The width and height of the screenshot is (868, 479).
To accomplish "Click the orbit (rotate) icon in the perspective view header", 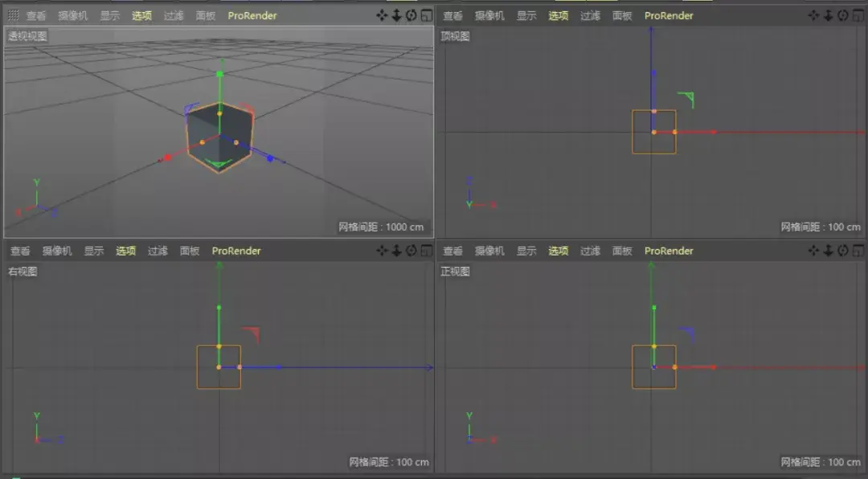I will pyautogui.click(x=411, y=15).
